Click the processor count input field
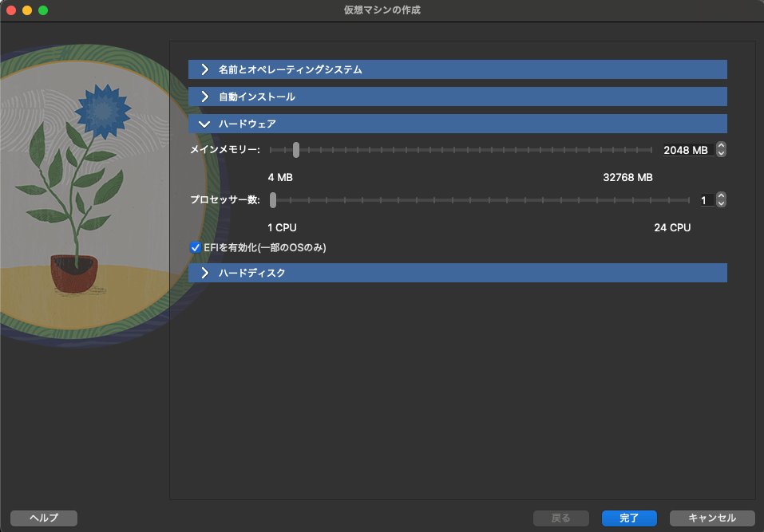This screenshot has height=532, width=764. [707, 200]
